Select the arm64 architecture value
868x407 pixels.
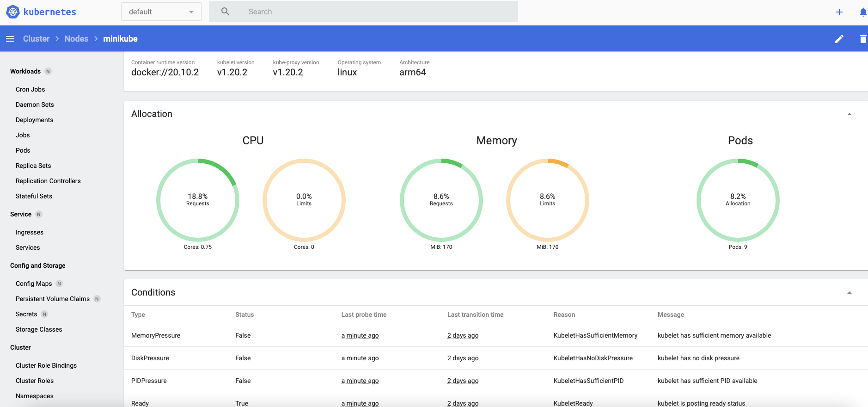point(413,73)
